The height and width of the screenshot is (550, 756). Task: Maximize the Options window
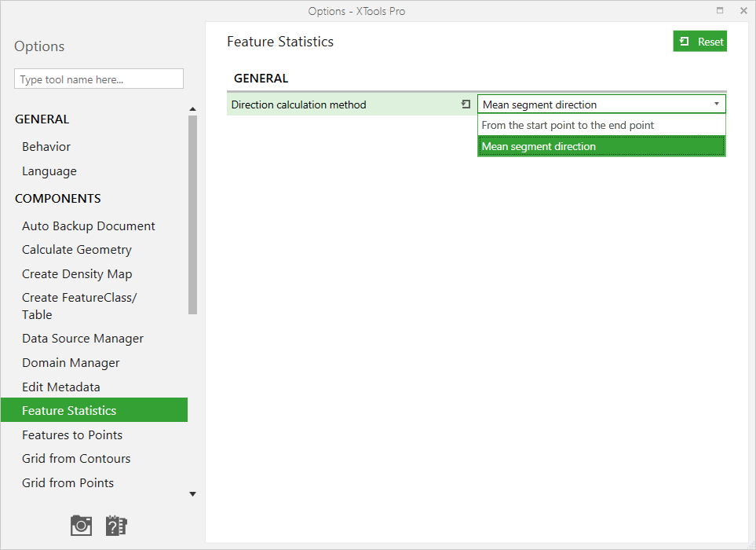tap(720, 11)
